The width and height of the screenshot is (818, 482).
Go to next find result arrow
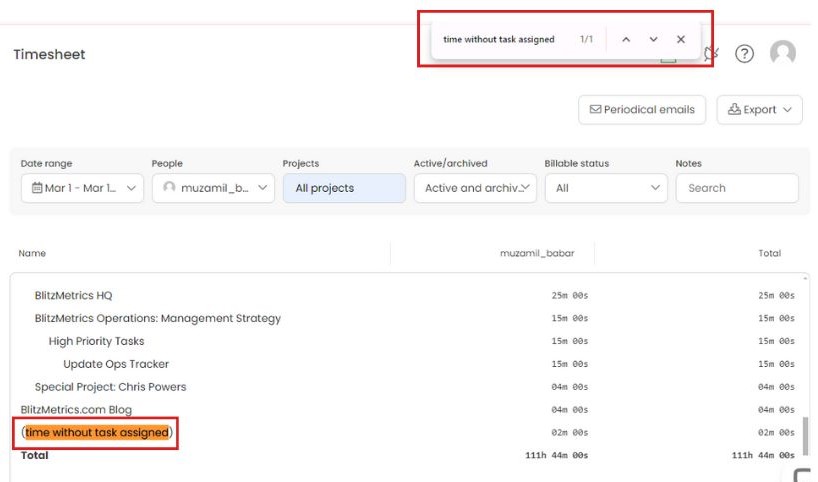tap(653, 40)
